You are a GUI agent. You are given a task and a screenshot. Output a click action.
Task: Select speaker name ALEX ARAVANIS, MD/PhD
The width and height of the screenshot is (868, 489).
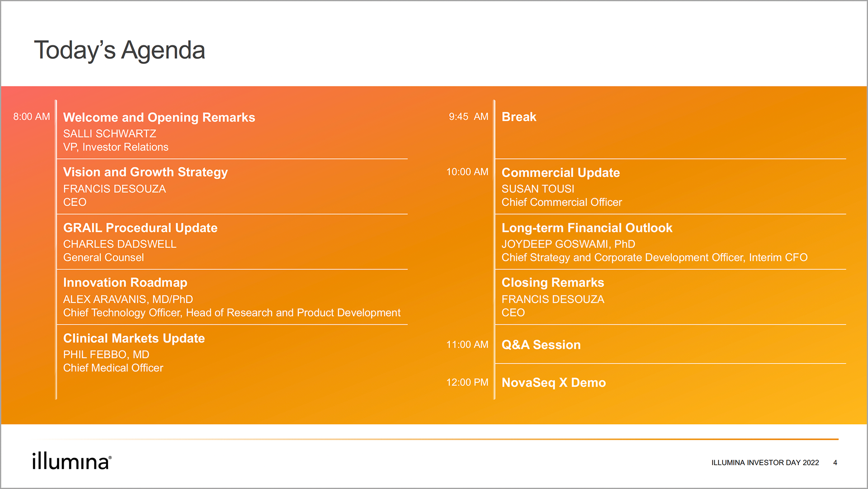click(x=128, y=299)
